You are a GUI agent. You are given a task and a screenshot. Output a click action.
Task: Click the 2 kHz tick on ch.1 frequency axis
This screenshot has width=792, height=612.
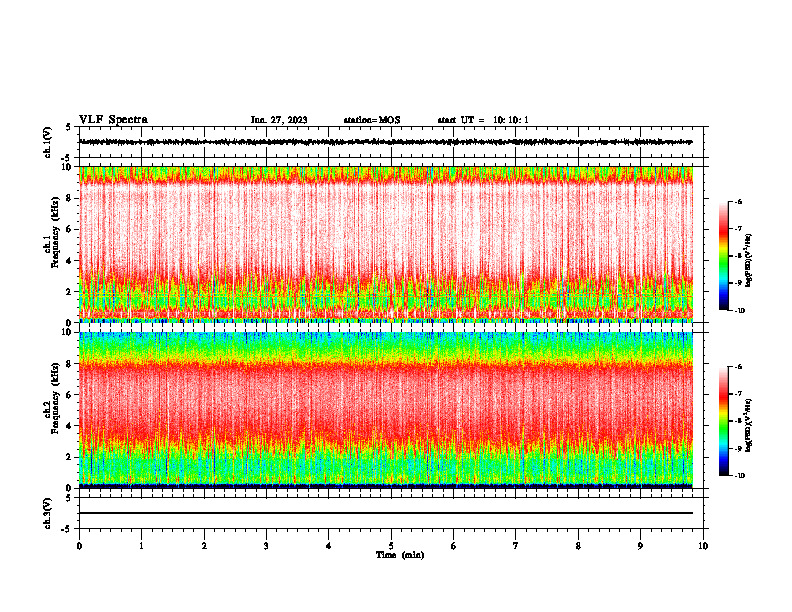(x=70, y=291)
